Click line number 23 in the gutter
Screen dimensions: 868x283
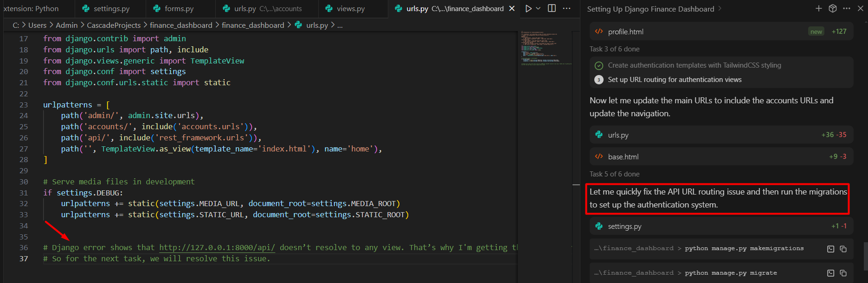point(23,105)
